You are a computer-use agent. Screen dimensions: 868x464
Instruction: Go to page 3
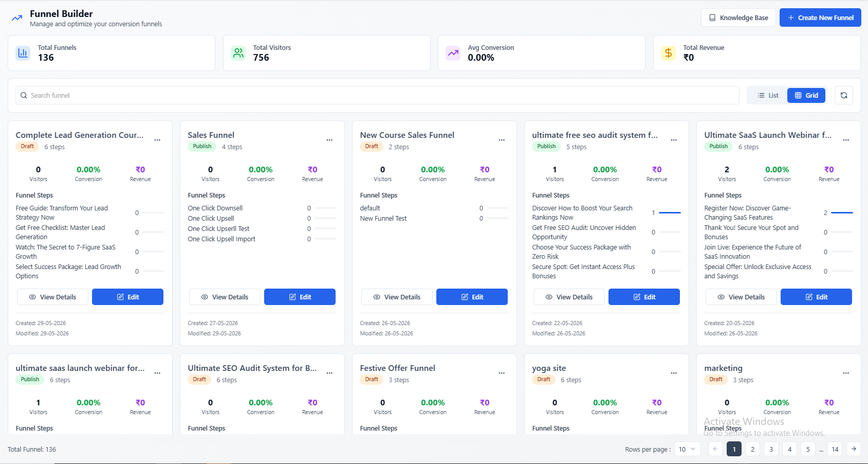click(x=771, y=449)
